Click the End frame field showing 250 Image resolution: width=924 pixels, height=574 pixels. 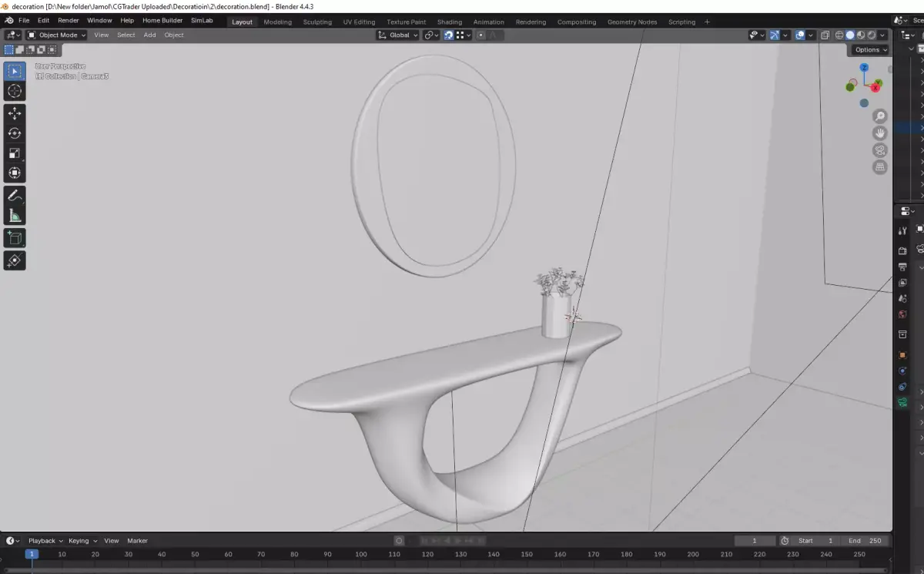865,541
